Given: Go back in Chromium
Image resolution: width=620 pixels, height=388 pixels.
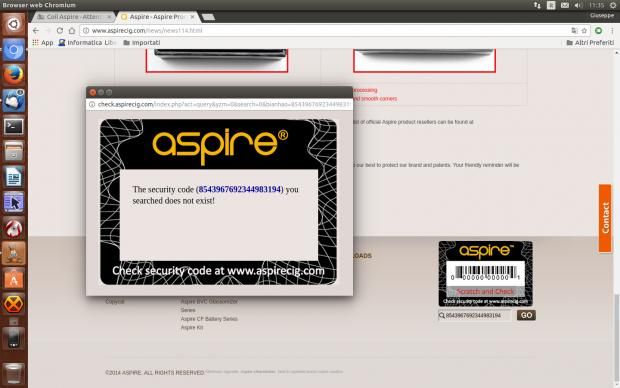Looking at the screenshot, I should pos(36,30).
